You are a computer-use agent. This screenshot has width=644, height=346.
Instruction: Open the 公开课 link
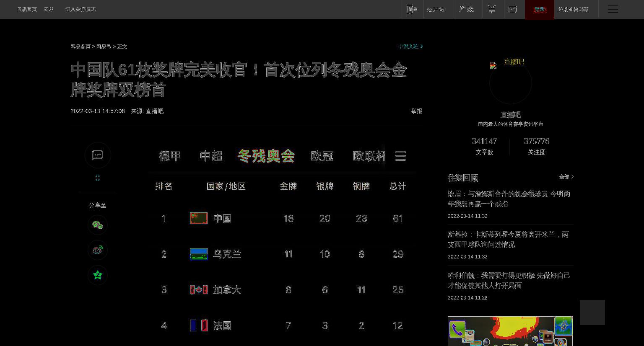[436, 9]
